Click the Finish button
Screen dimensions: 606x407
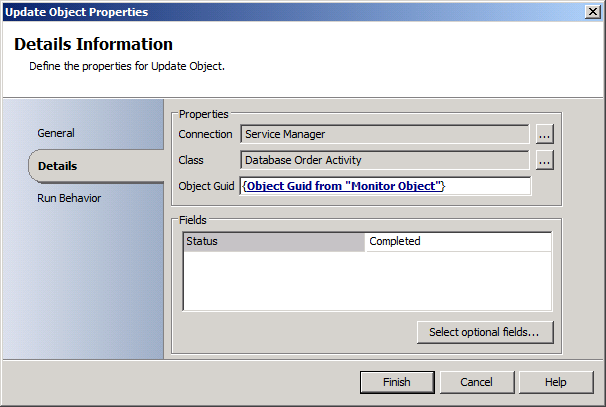pos(397,382)
